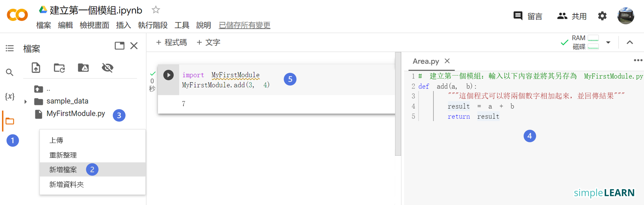Toggle the Files folder sidebar icon

click(10, 121)
